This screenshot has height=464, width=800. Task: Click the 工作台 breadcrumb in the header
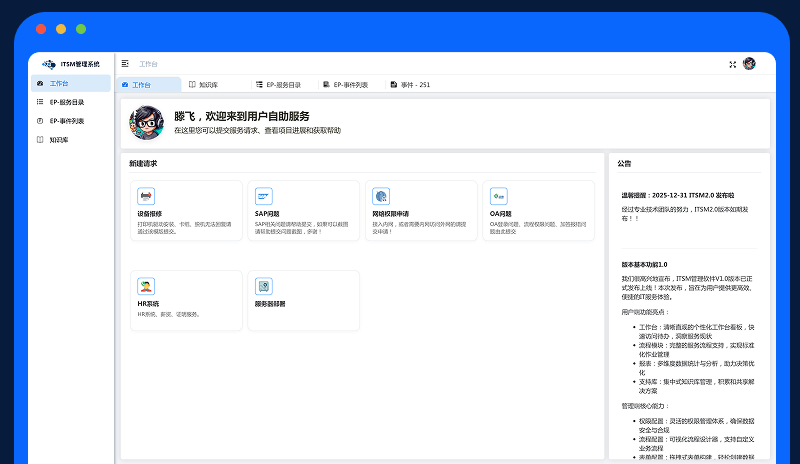[148, 64]
